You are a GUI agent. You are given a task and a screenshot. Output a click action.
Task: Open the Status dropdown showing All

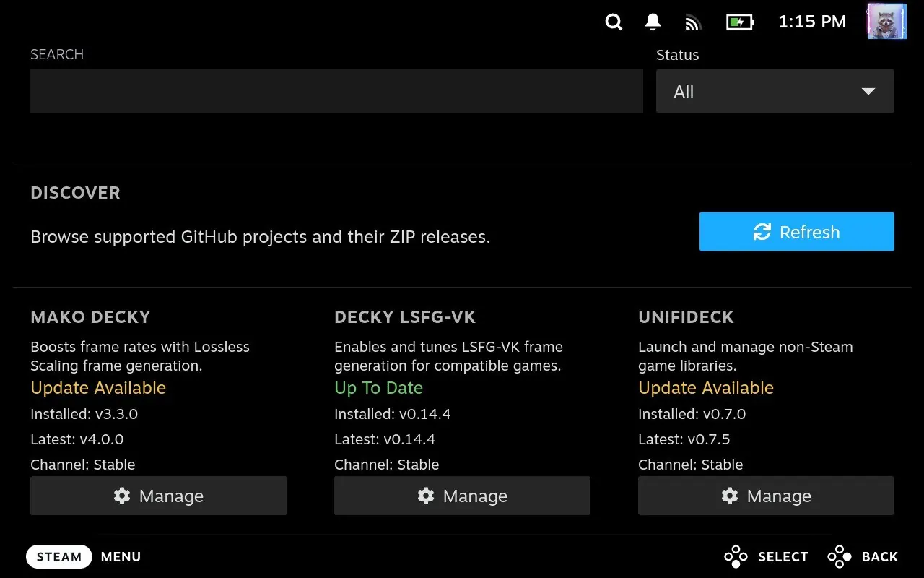click(x=775, y=91)
